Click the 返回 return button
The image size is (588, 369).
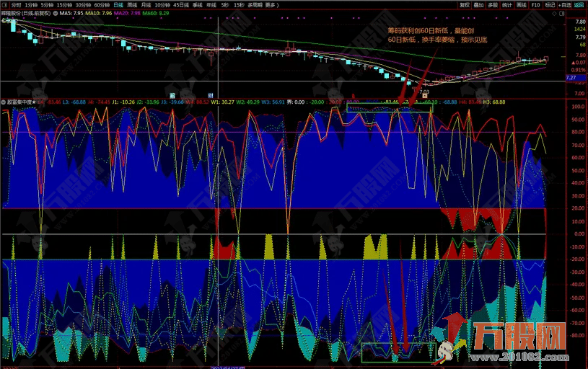point(579,5)
